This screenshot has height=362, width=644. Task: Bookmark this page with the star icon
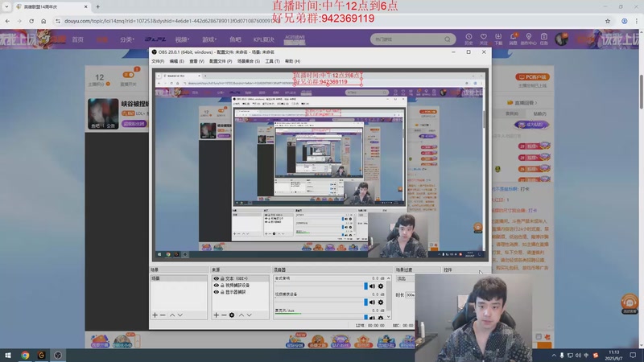[608, 21]
